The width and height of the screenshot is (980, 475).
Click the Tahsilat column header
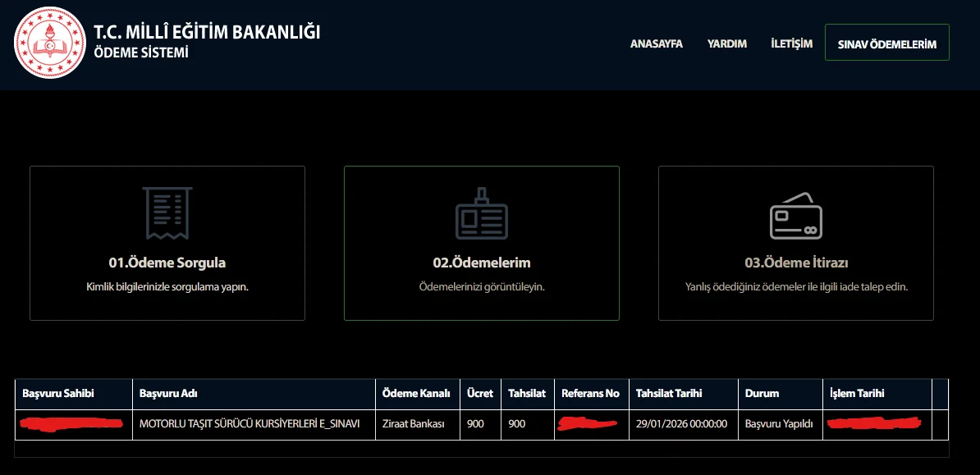coord(527,394)
